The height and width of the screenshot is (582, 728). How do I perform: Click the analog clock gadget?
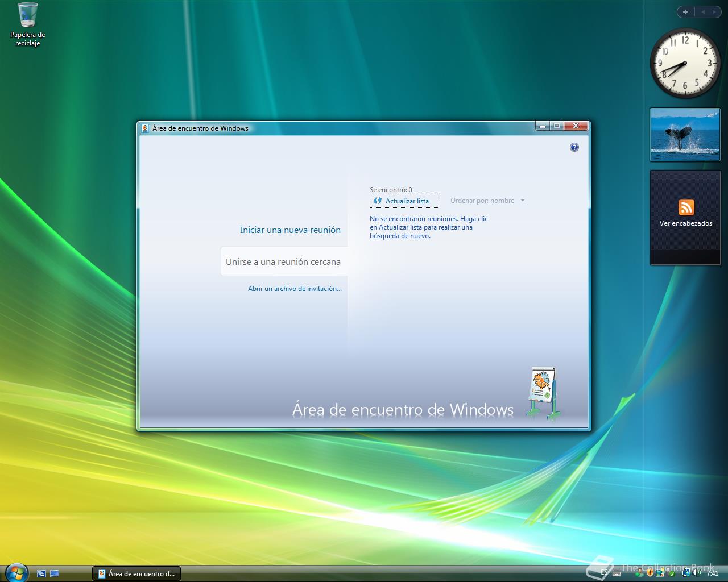pyautogui.click(x=685, y=63)
